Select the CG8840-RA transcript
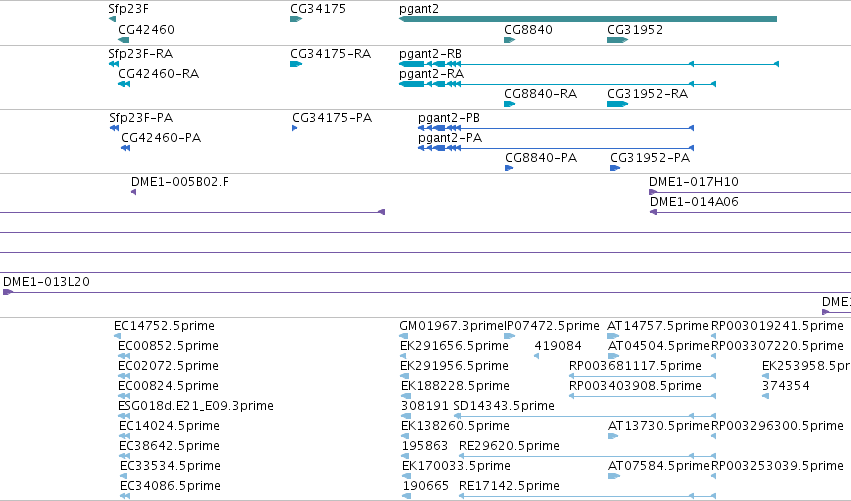 click(x=541, y=94)
